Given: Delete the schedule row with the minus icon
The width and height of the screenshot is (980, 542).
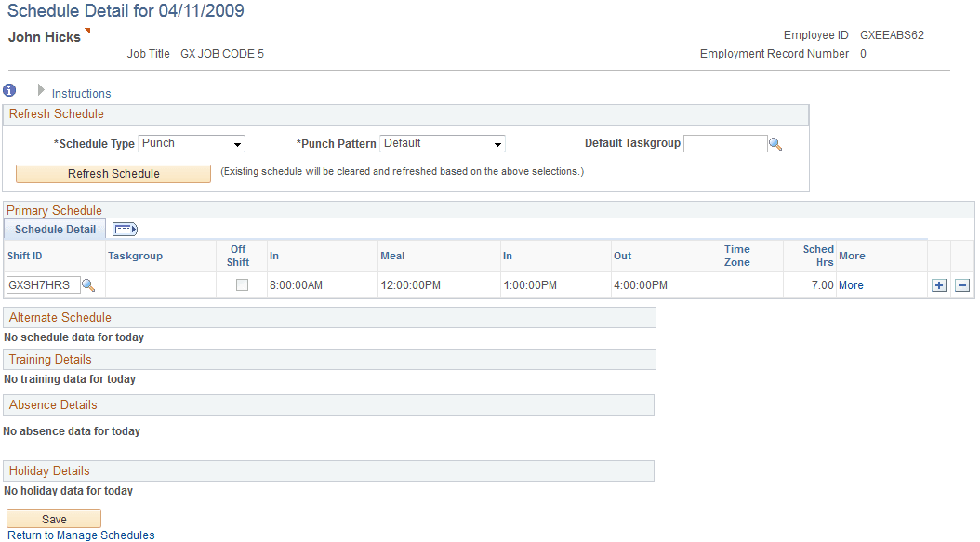Looking at the screenshot, I should click(x=962, y=285).
